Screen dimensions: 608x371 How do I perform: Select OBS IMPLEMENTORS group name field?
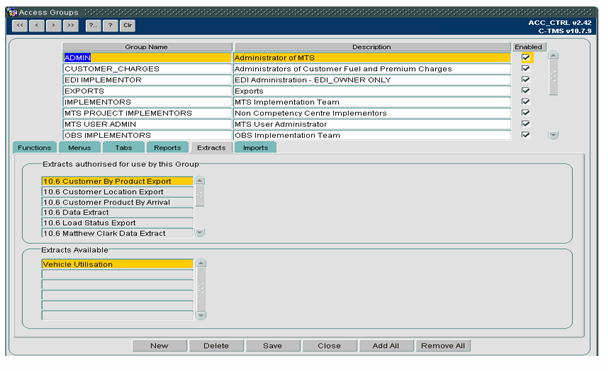pos(147,135)
